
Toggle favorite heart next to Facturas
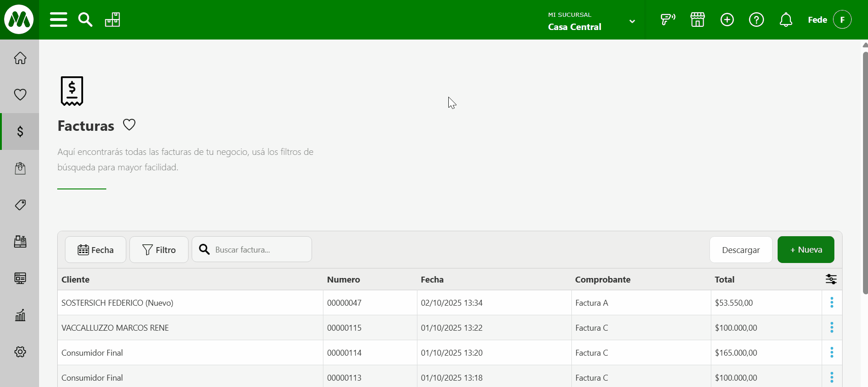tap(129, 125)
